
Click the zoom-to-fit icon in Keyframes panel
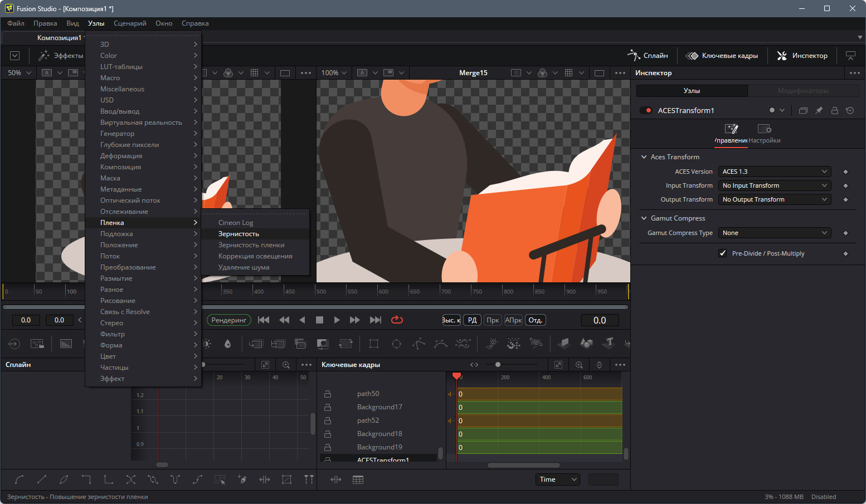[558, 365]
